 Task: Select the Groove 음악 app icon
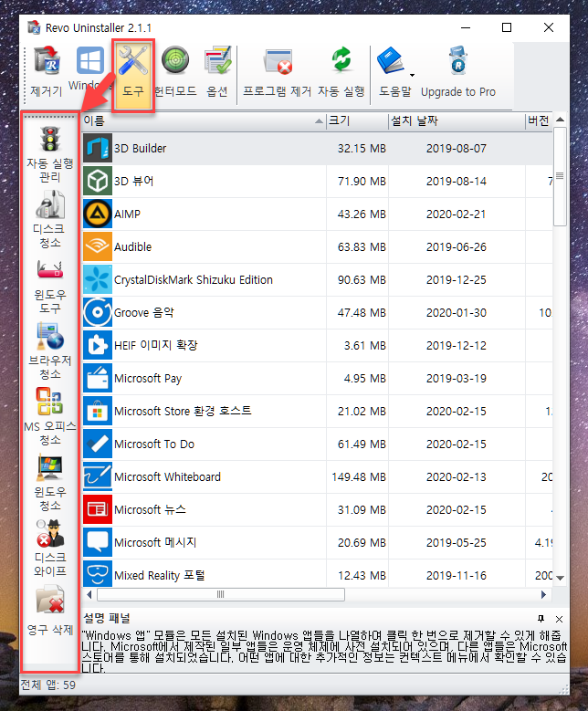click(98, 312)
